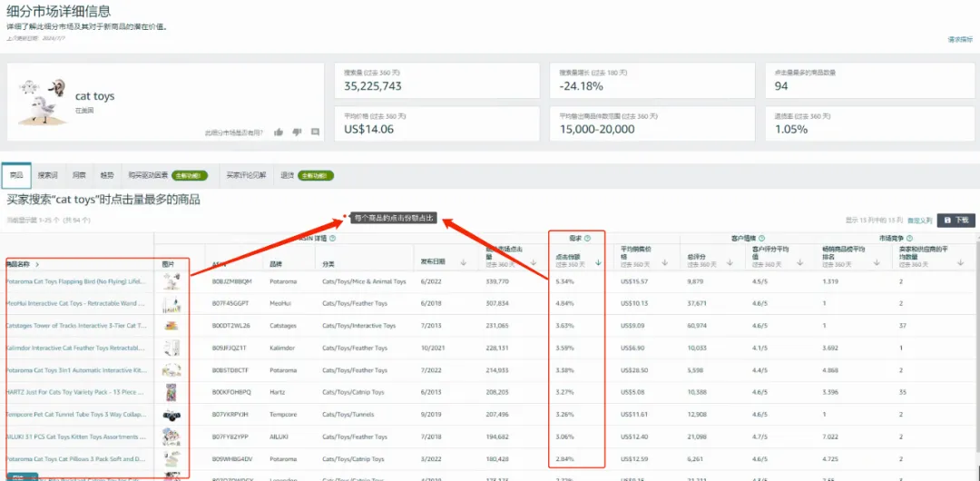Viewport: 980px width, 481px height.
Task: Click ASIN B07VKRPYJH cell
Action: (x=231, y=415)
